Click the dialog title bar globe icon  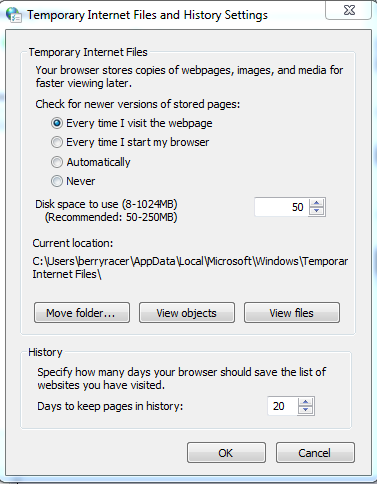14,15
